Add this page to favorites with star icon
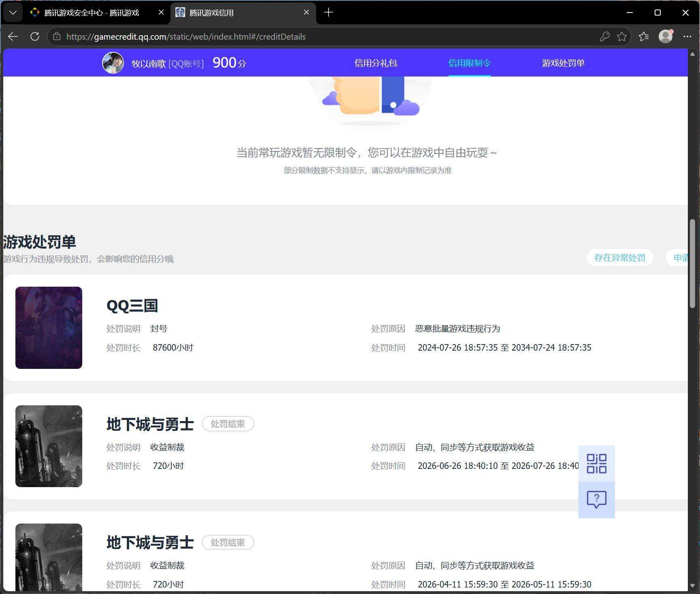700x594 pixels. [x=622, y=36]
